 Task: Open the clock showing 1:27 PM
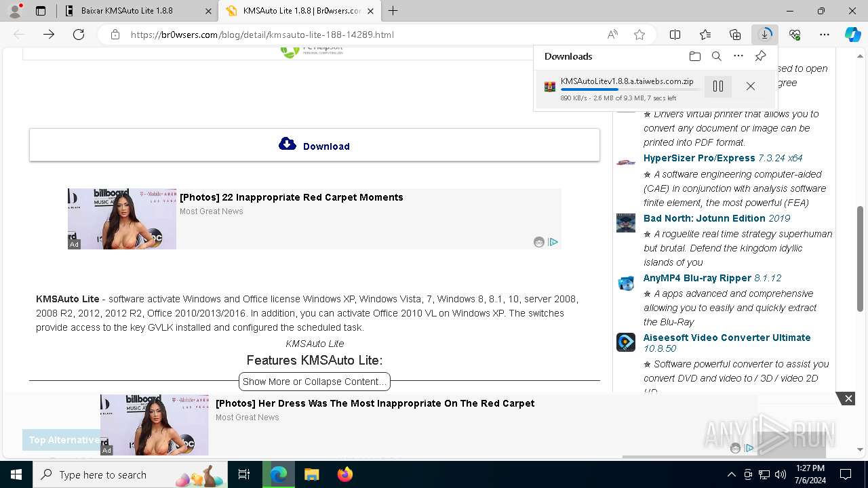tap(810, 474)
